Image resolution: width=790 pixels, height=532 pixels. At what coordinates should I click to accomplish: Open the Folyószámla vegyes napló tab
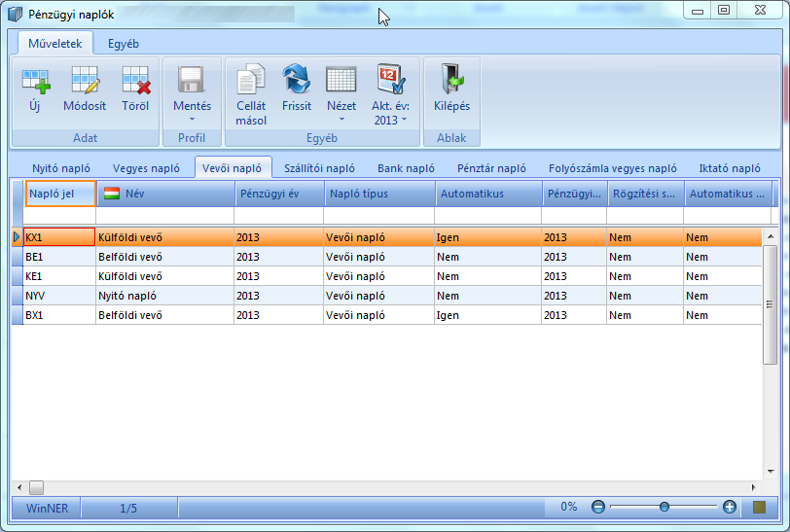[x=613, y=168]
